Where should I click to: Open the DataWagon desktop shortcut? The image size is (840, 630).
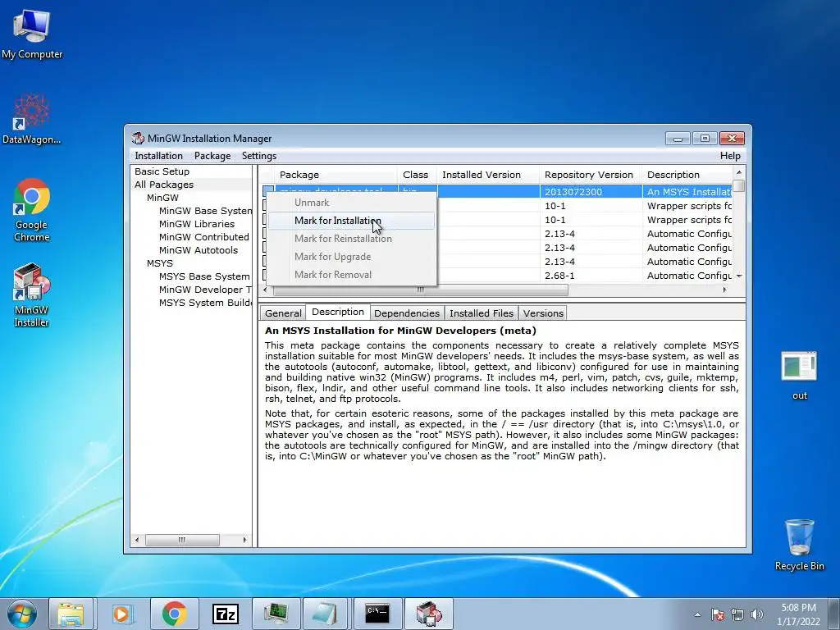[x=32, y=118]
